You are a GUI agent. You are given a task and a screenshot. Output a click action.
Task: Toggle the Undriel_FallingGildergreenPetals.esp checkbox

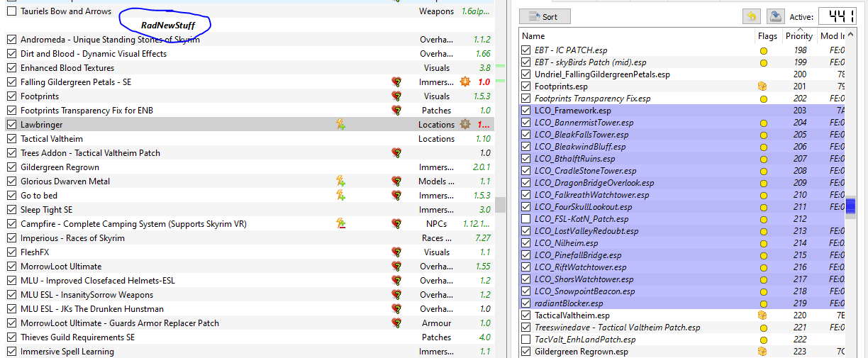(x=526, y=74)
